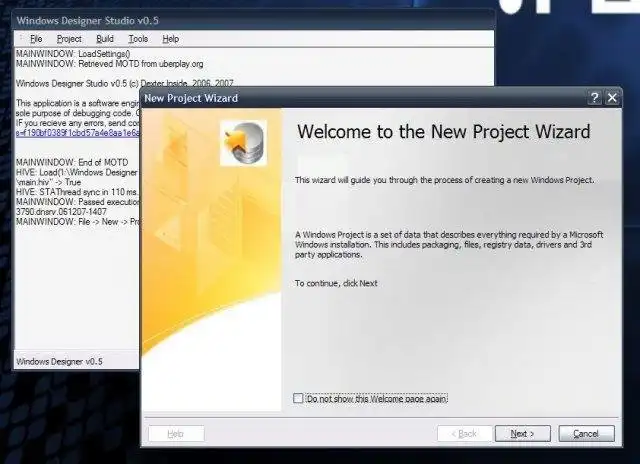Open the Help menu in the main window
This screenshot has height=464, width=640.
[171, 39]
